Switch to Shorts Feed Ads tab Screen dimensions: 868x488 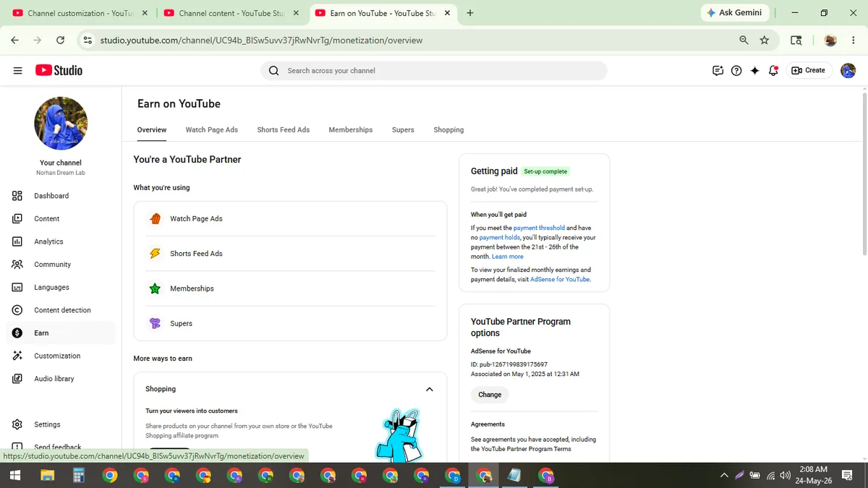tap(283, 130)
